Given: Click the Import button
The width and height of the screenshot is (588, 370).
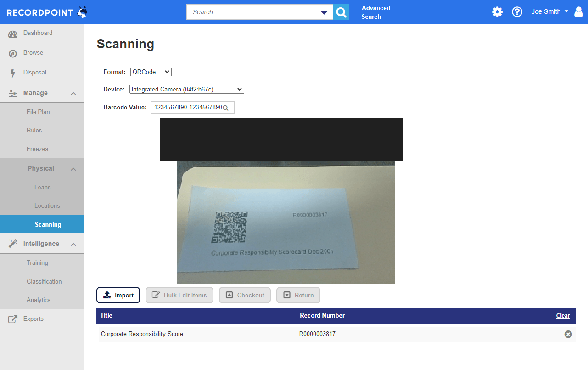Looking at the screenshot, I should (x=118, y=295).
